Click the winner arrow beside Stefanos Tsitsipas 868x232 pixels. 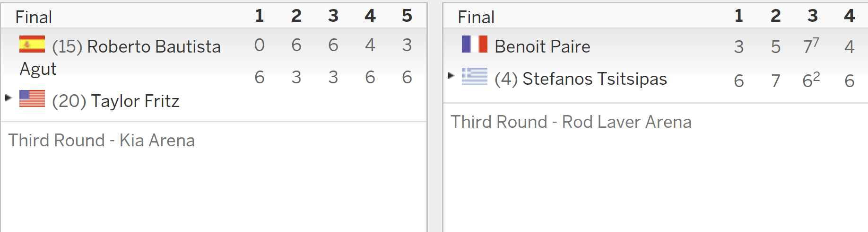pos(451,75)
